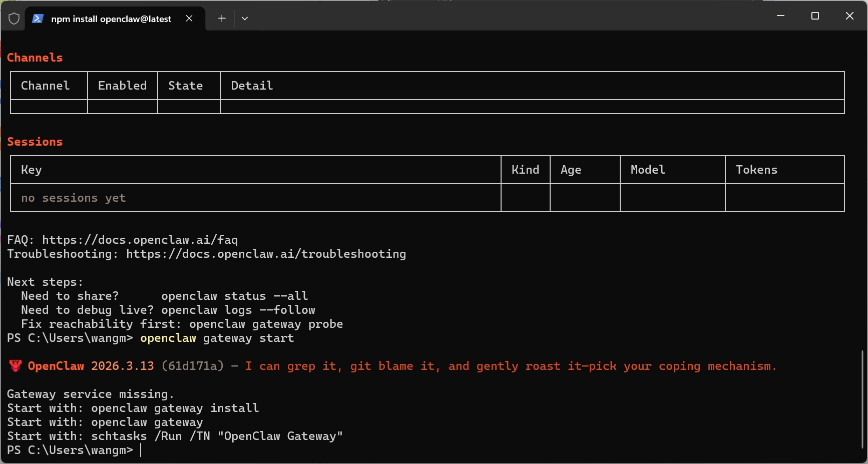
Task: Expand the new tab profile dropdown
Action: pos(245,19)
